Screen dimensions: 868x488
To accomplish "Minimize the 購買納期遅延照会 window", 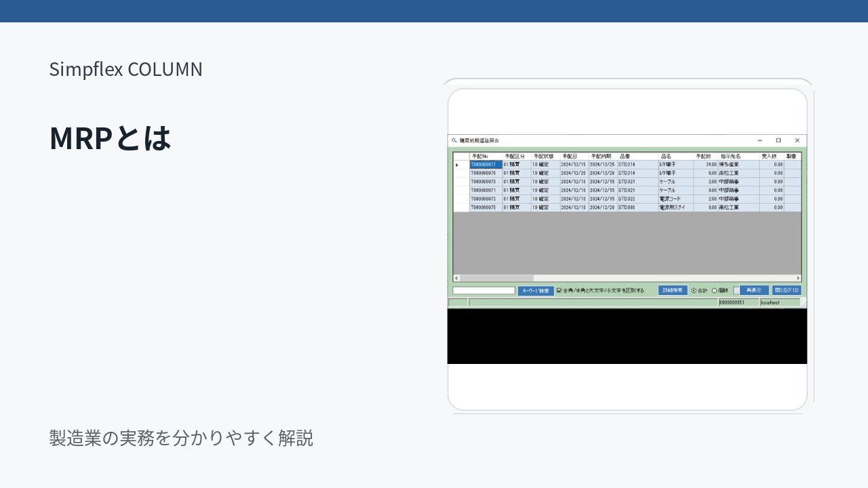I will click(x=759, y=140).
